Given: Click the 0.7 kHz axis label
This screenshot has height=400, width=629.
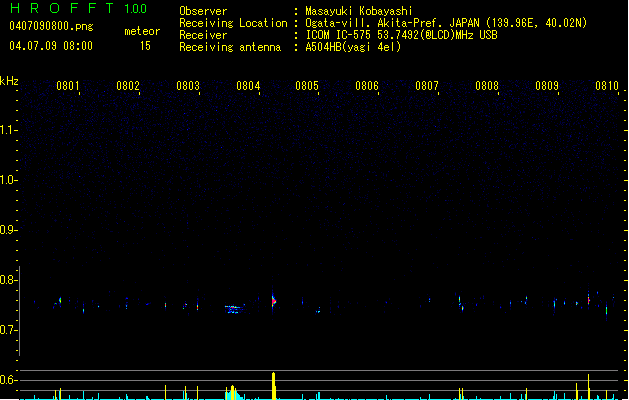Looking at the screenshot, I should tap(8, 330).
